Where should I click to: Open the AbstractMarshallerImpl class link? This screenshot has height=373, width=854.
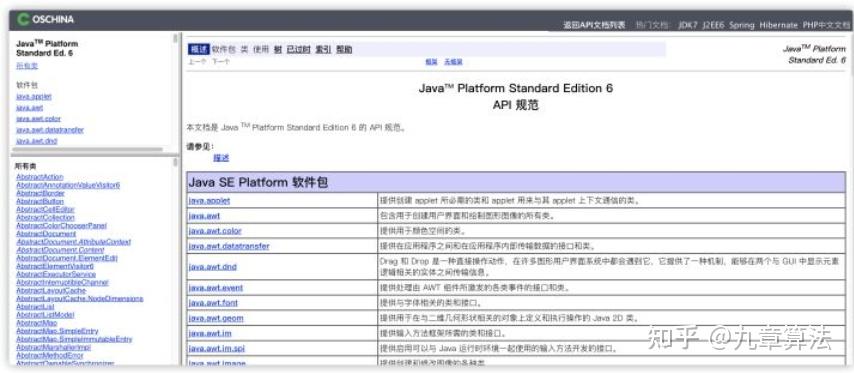pos(53,347)
